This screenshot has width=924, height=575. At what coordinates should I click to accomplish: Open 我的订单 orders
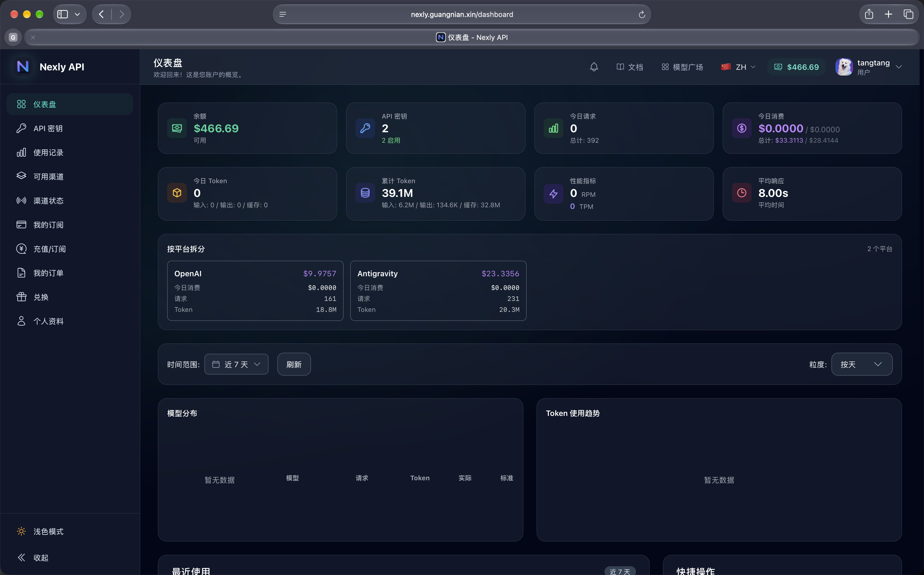70,273
